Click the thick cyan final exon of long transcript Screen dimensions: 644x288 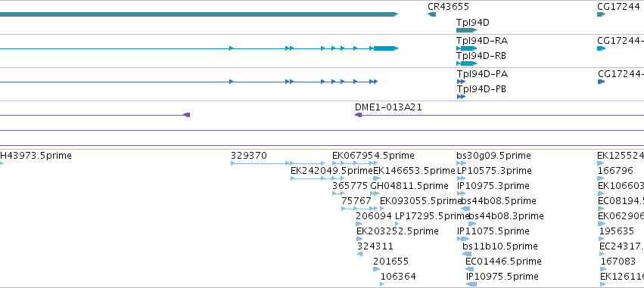click(x=386, y=48)
